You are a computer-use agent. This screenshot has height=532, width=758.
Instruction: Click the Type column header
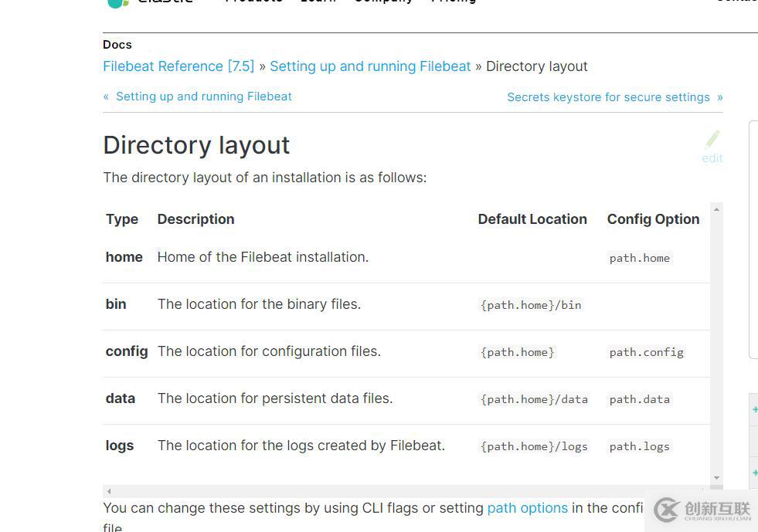[x=122, y=219]
